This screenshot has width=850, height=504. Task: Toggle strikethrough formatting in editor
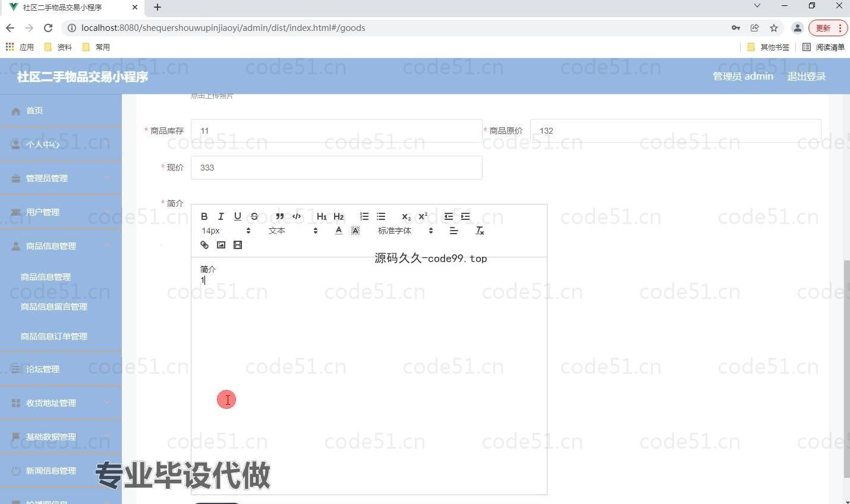(254, 216)
